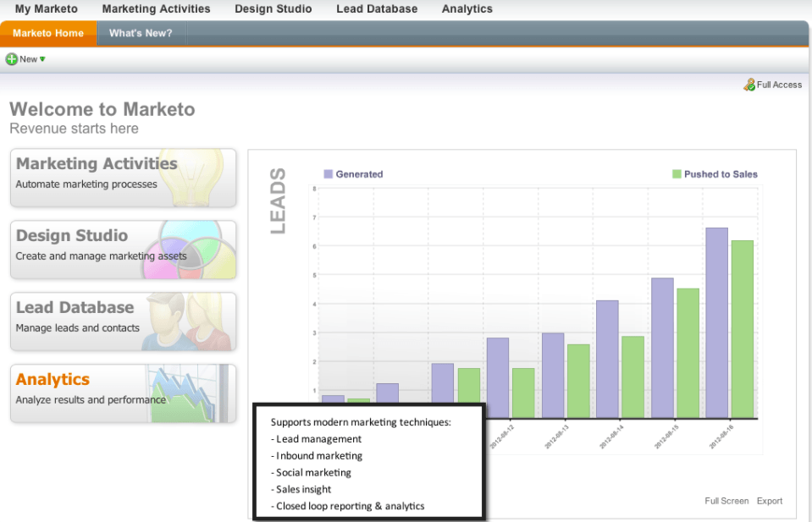Click Analyze results and performance description

click(x=91, y=400)
